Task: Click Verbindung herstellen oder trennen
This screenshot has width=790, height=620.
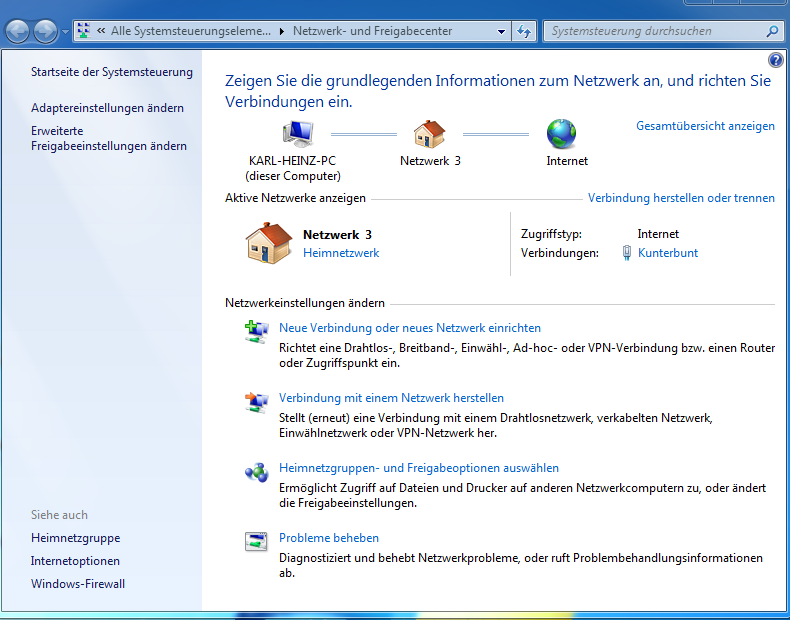Action: (x=681, y=198)
